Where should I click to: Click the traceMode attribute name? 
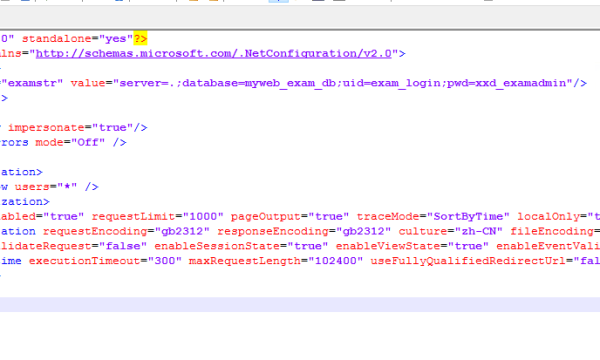pyautogui.click(x=388, y=217)
